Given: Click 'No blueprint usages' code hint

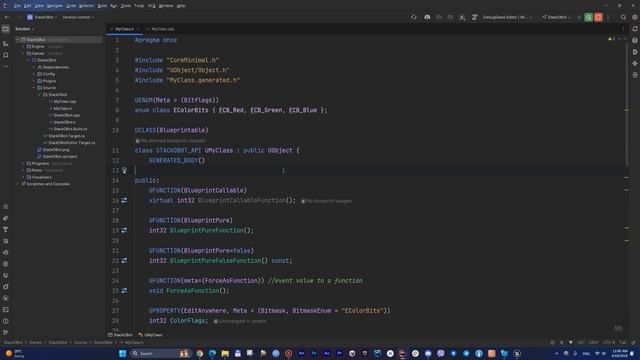Looking at the screenshot, I should tap(327, 201).
